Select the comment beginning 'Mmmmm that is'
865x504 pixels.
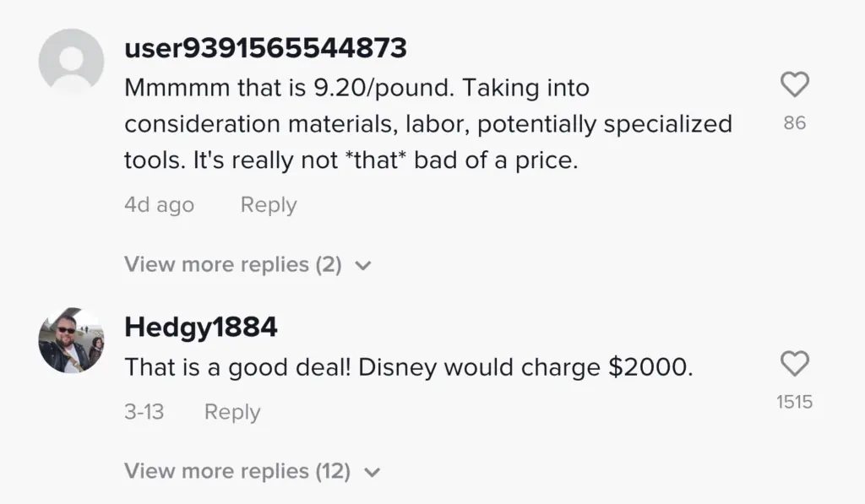tap(427, 124)
